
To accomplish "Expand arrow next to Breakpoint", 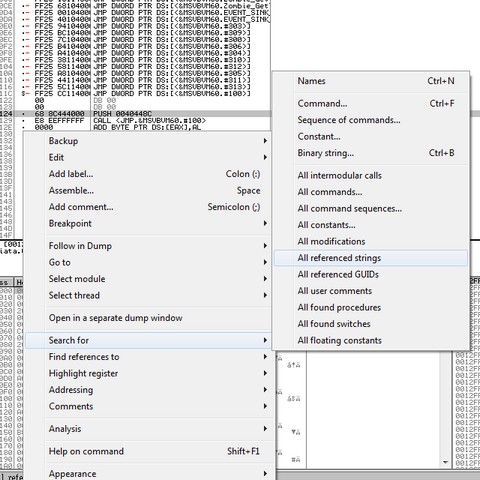I will (x=265, y=223).
